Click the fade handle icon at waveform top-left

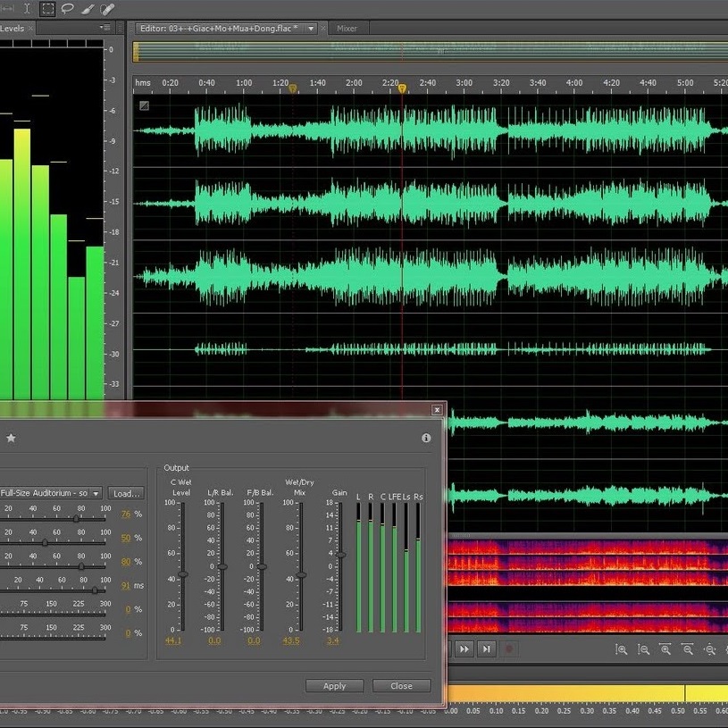[145, 106]
